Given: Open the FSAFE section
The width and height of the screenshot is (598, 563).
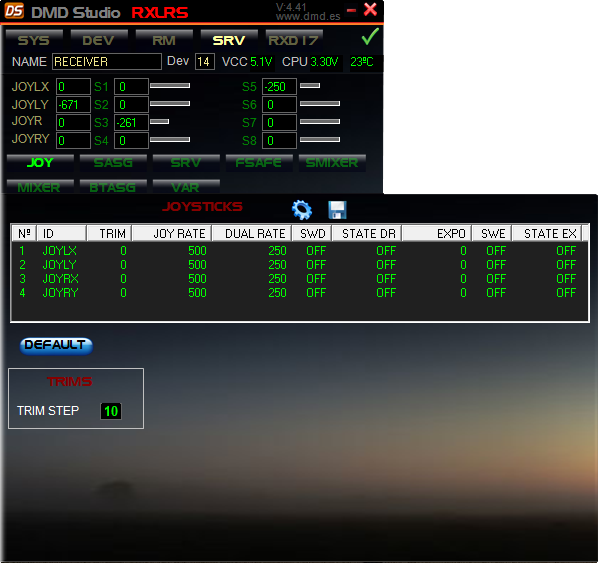Looking at the screenshot, I should (259, 162).
